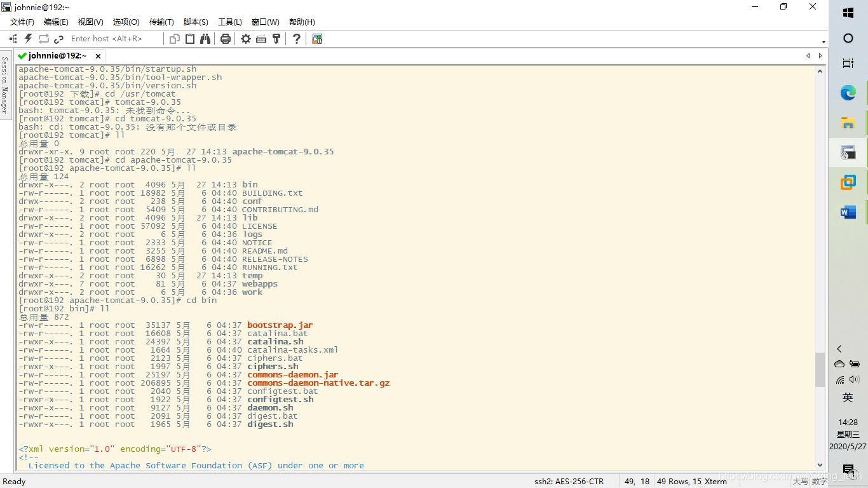Open Task View on the taskbar
Viewport: 868px width, 488px height.
point(848,64)
